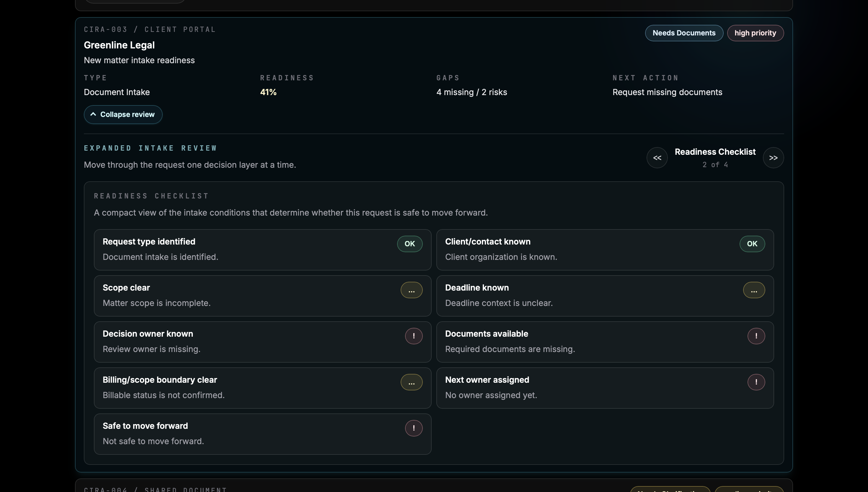Screen dimensions: 868x492
Task: Click pending badge on Billing/scope boundary clear
Action: [411, 382]
